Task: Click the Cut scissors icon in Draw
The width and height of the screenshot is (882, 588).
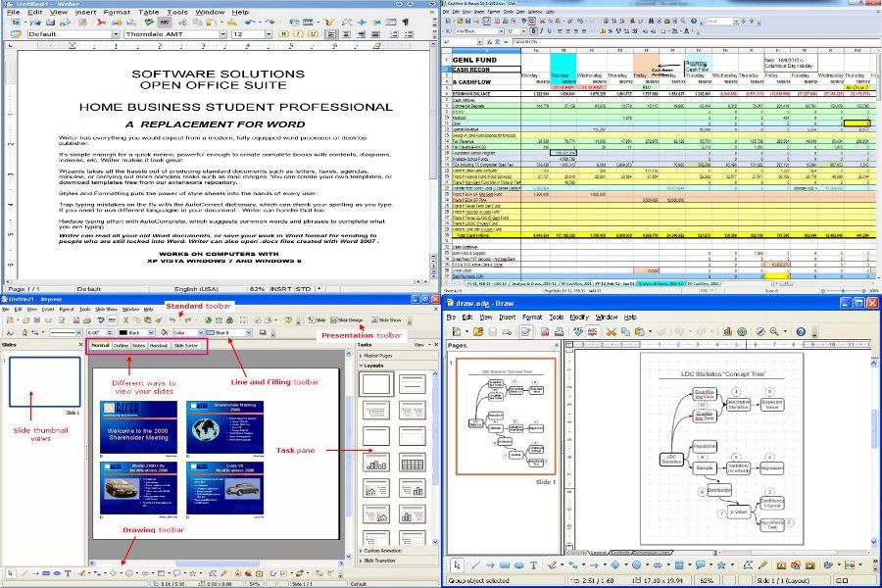Action: (x=612, y=332)
